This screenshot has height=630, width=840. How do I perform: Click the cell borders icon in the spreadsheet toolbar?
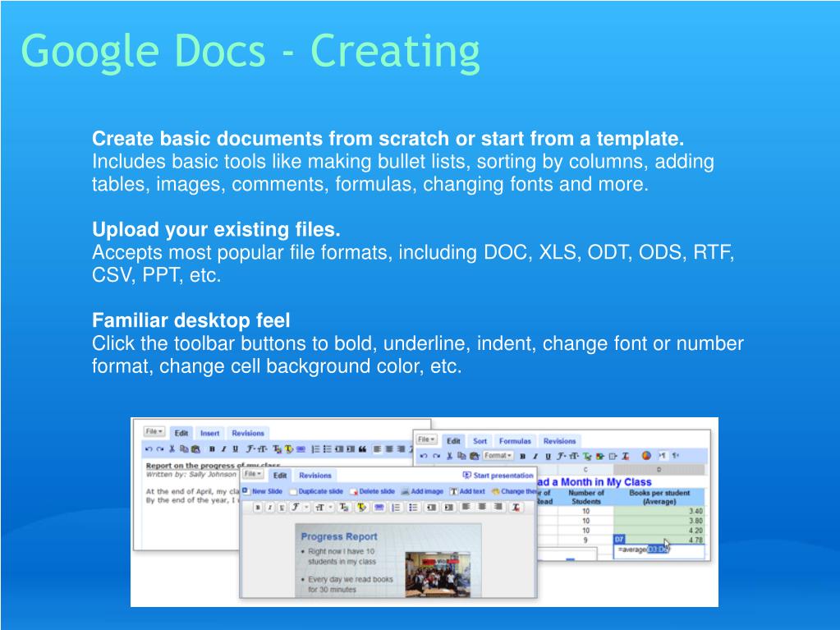(x=613, y=457)
